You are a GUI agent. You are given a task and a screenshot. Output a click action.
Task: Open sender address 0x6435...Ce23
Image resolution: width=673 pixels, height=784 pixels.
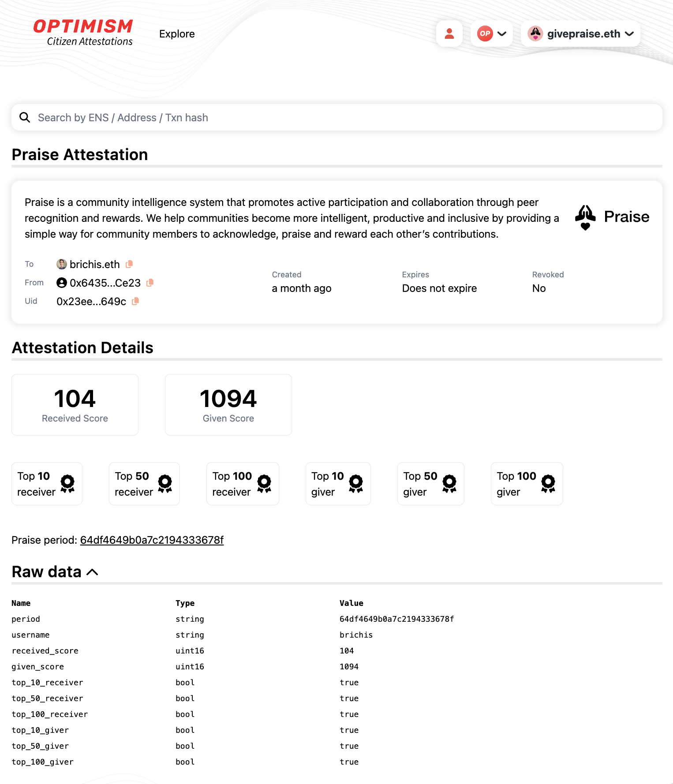tap(105, 283)
